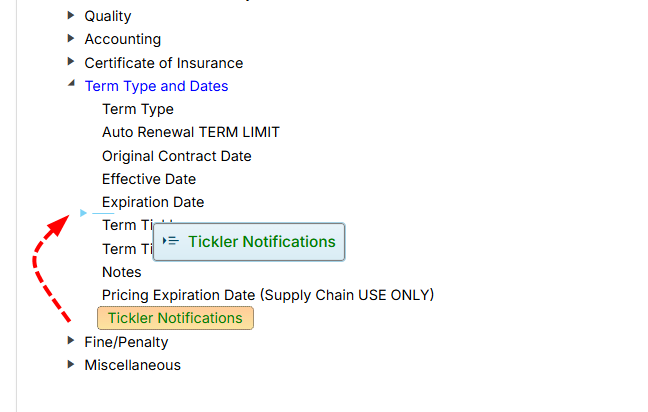
Task: Select the Quality label in the tree
Action: [x=107, y=16]
